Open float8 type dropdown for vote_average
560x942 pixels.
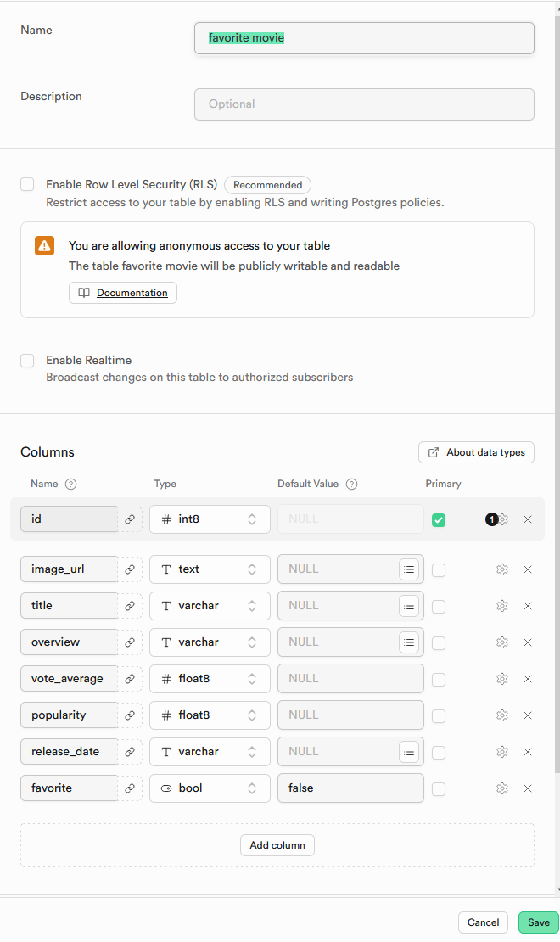click(x=210, y=679)
